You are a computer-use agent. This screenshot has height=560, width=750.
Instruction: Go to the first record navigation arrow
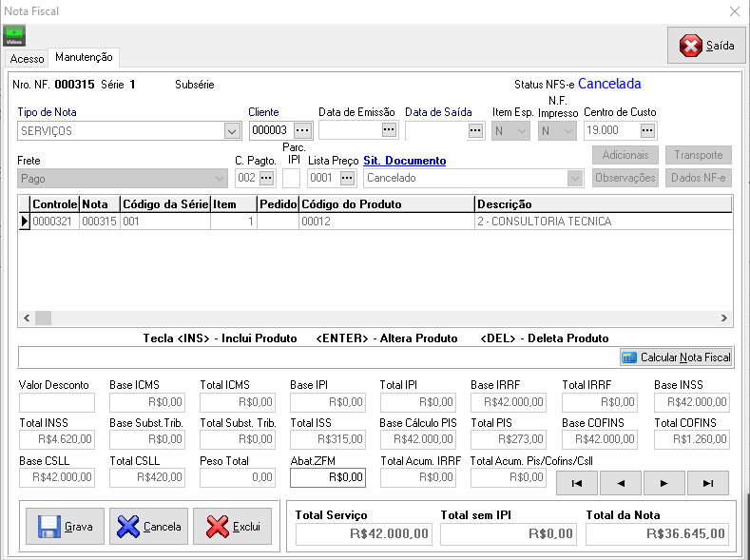point(577,483)
